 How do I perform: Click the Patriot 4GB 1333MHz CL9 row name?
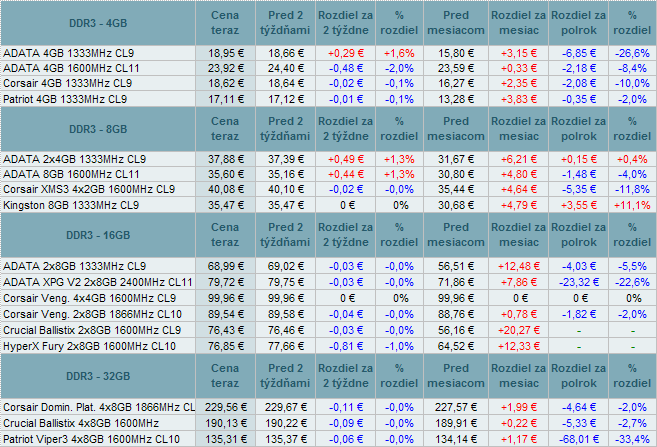[65, 99]
